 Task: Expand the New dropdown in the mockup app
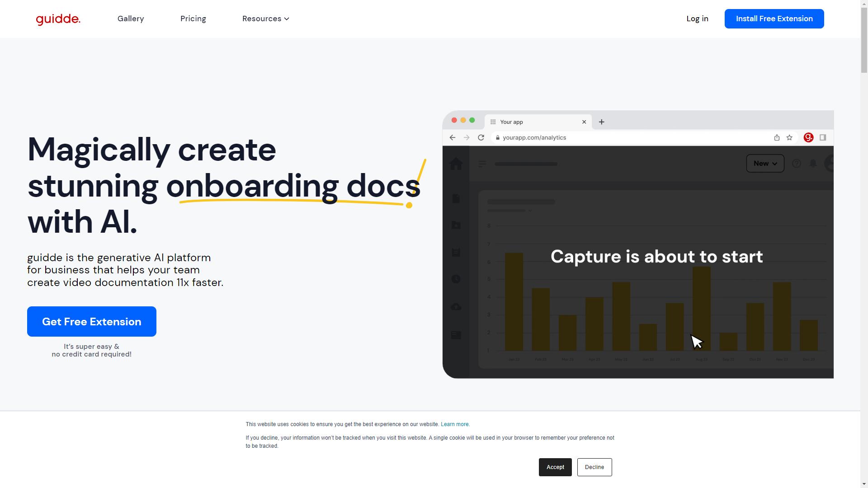point(764,164)
